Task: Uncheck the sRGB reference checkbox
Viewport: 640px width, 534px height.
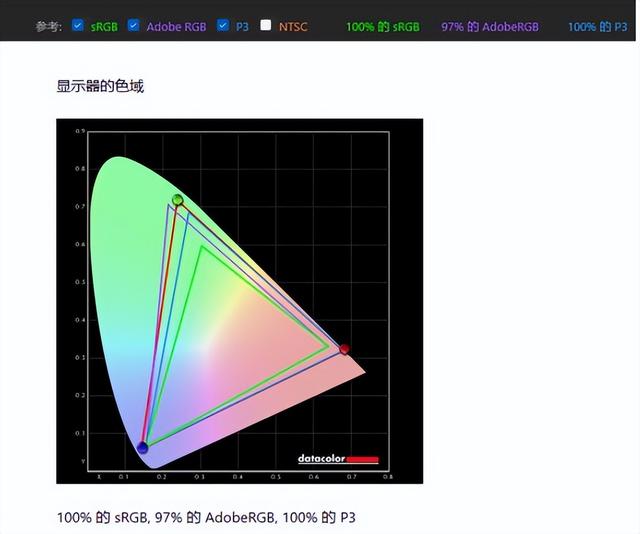Action: click(78, 25)
